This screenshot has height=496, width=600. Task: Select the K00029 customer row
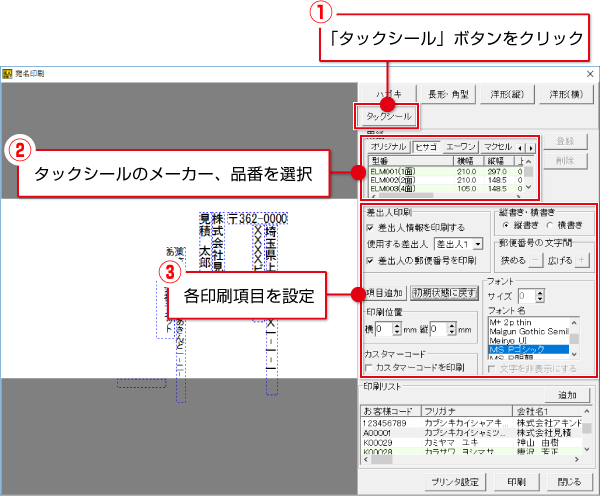[471, 443]
